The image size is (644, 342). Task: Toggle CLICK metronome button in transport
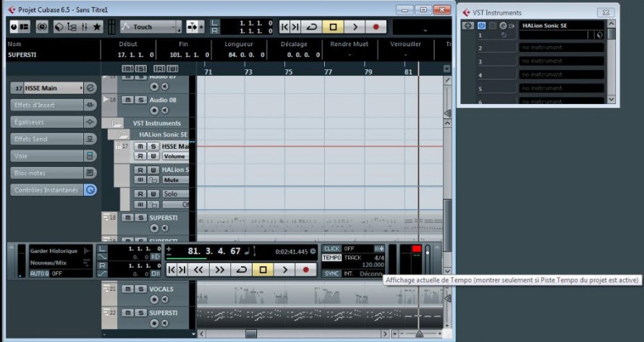click(331, 249)
